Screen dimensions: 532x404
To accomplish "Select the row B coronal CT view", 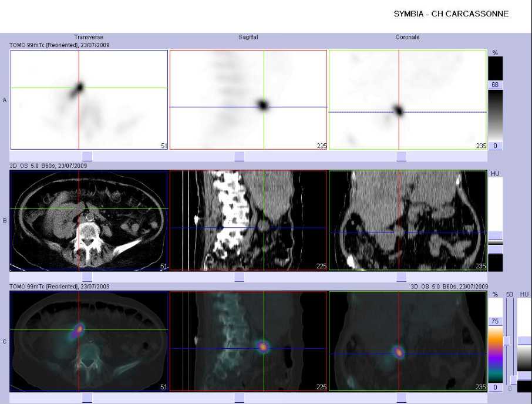I will point(408,220).
